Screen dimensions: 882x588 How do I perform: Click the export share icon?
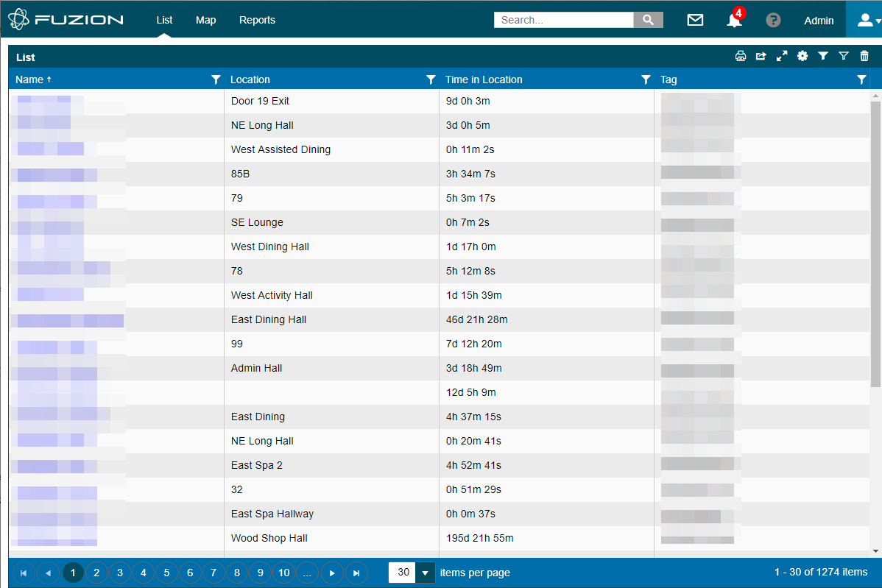tap(761, 56)
